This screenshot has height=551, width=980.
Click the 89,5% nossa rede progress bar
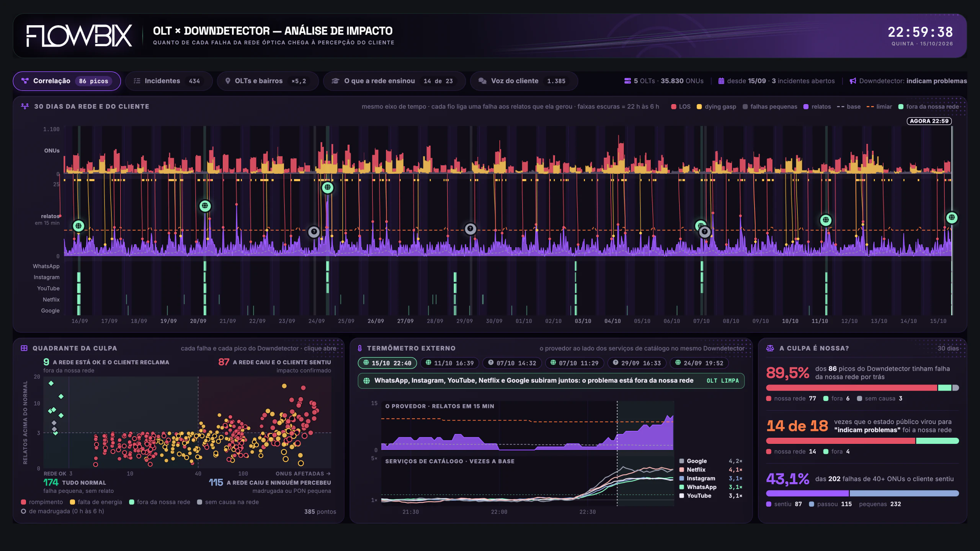[x=851, y=388]
